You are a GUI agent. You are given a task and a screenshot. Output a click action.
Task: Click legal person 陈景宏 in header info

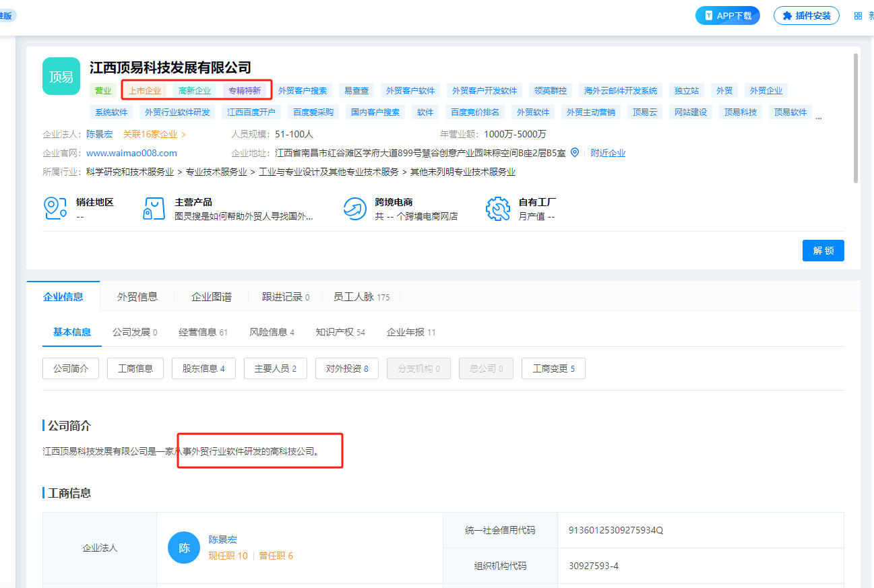pos(99,134)
